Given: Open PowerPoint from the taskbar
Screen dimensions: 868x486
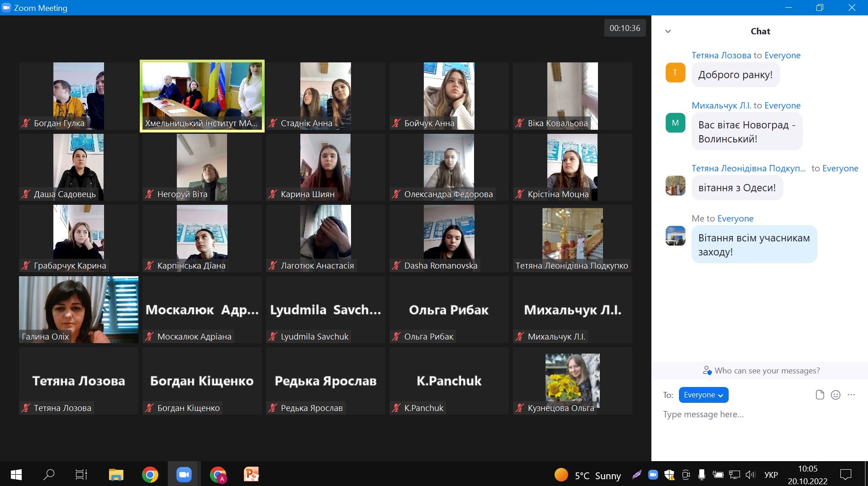Looking at the screenshot, I should click(x=251, y=474).
